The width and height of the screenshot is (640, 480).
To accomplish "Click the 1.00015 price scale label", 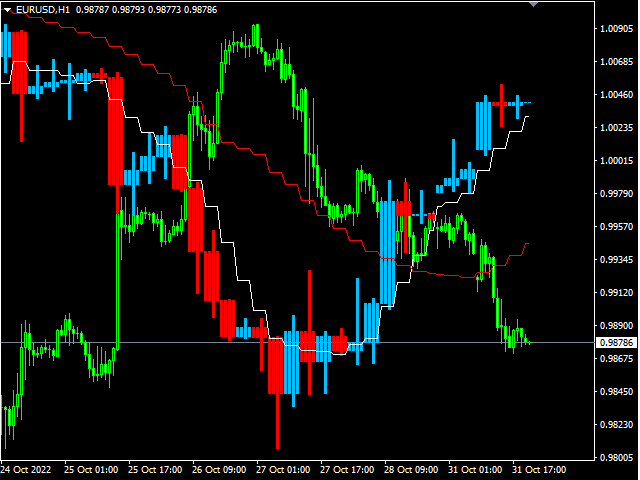I will click(616, 161).
